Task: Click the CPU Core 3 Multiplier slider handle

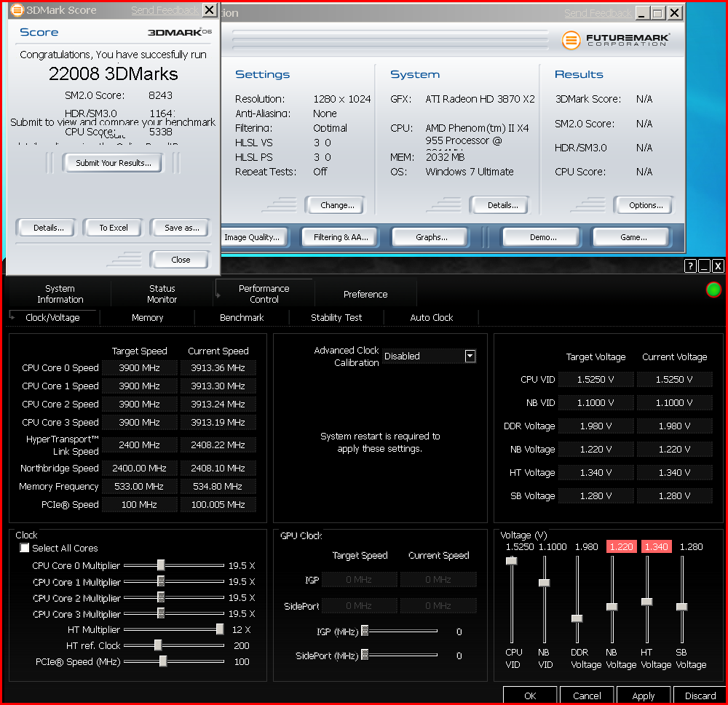Action: coord(161,613)
